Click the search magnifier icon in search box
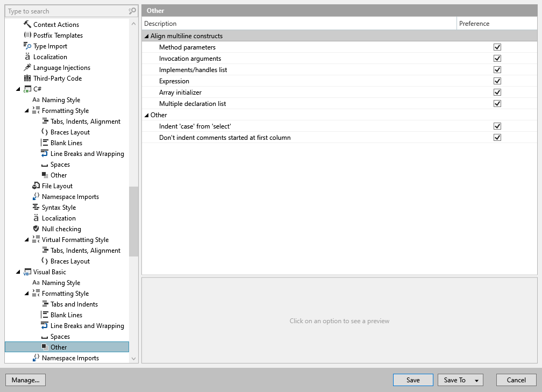 click(132, 11)
